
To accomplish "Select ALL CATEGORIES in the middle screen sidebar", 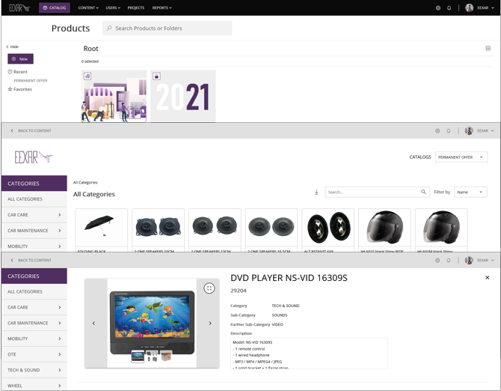I will pos(34,199).
